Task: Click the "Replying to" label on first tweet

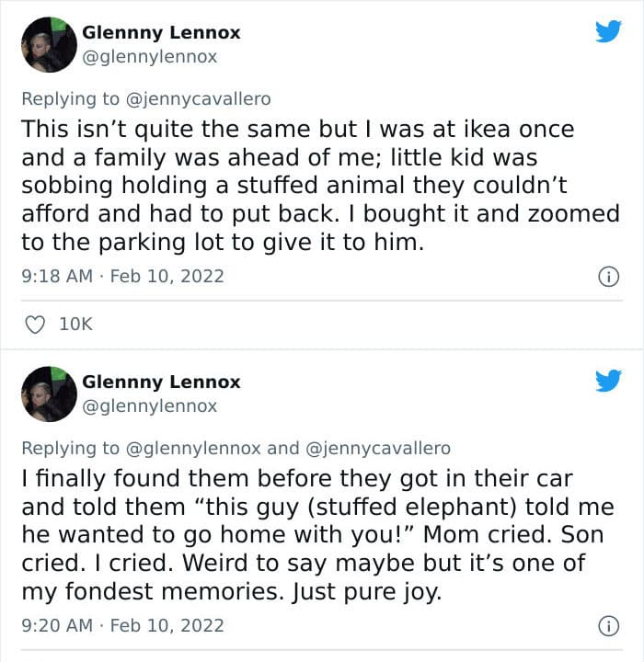Action: pos(70,99)
